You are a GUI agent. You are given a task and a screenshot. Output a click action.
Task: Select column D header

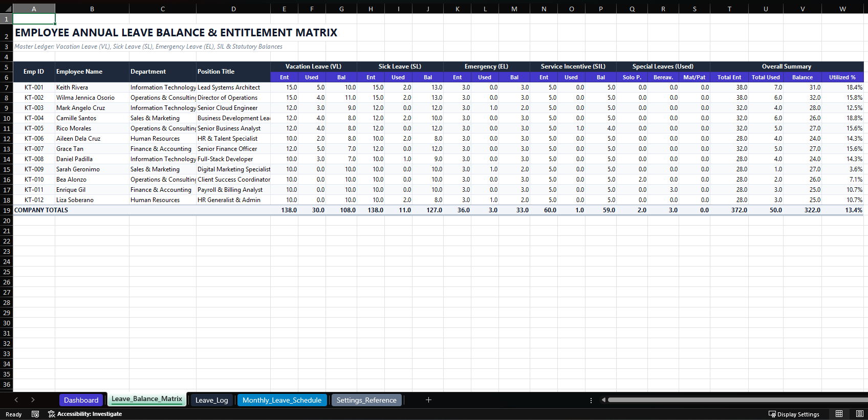coord(233,9)
